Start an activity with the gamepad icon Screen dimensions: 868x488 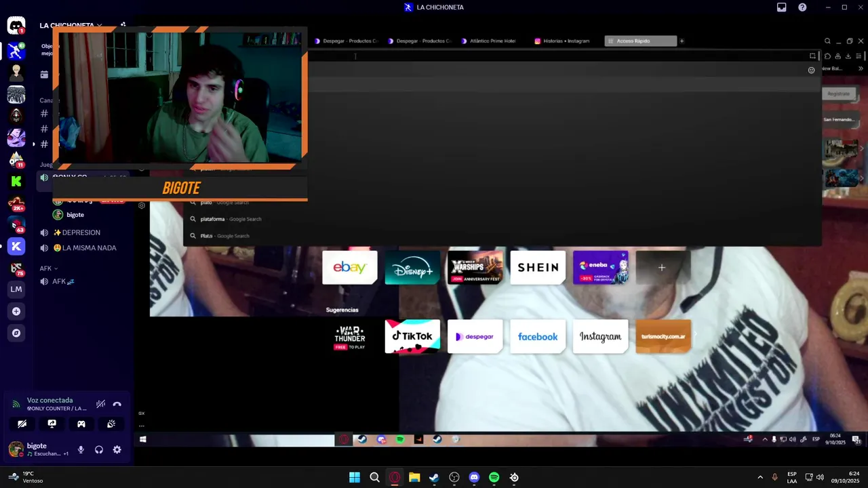tap(81, 424)
